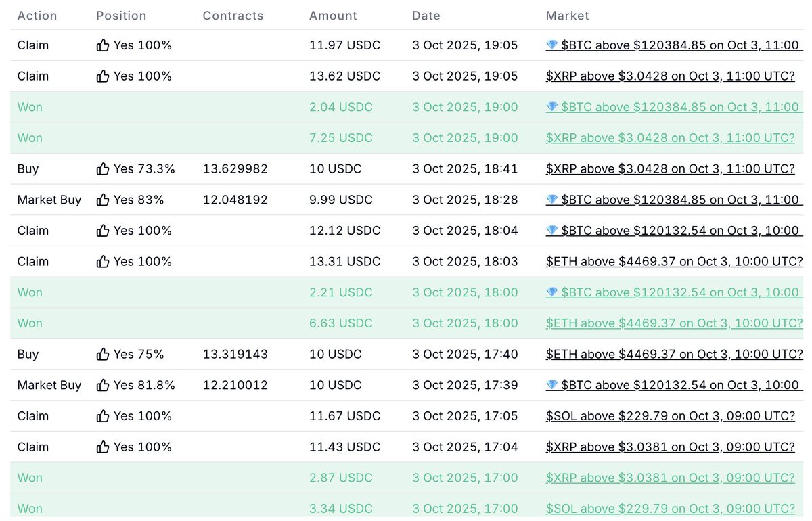
Task: Click the 6.63 USDC won amount
Action: coord(341,323)
